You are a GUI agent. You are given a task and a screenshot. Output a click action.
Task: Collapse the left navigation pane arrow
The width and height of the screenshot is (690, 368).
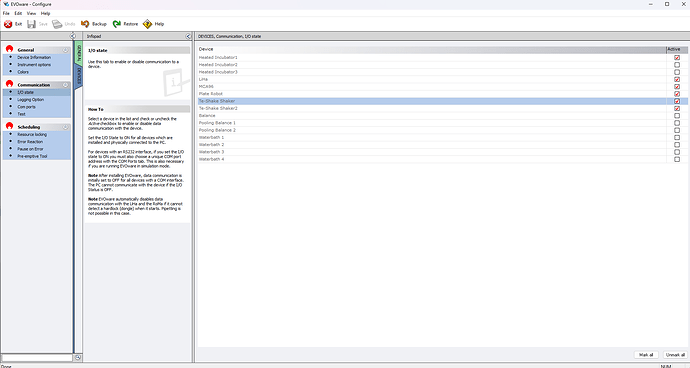(x=73, y=36)
